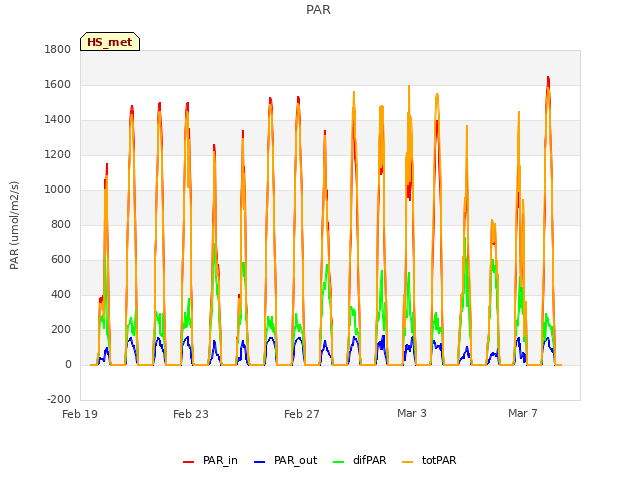Click the Mar 3 x-axis label
This screenshot has height=480, width=640.
tap(412, 413)
